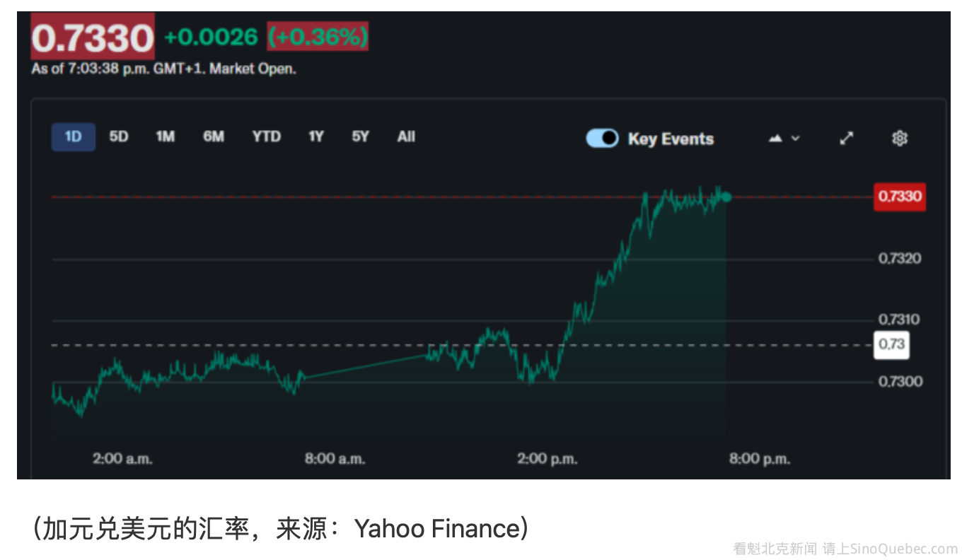Expand chart to full screen

tap(846, 139)
